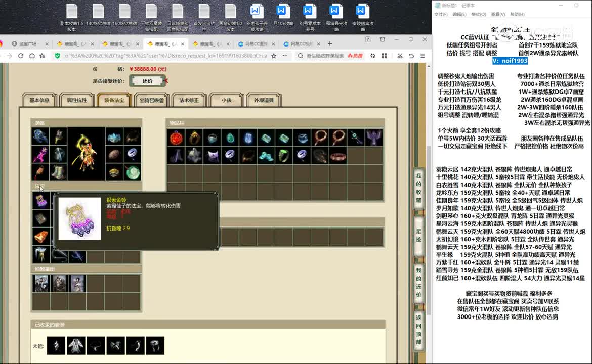Bookmark the page with the address bar star

pos(274,56)
